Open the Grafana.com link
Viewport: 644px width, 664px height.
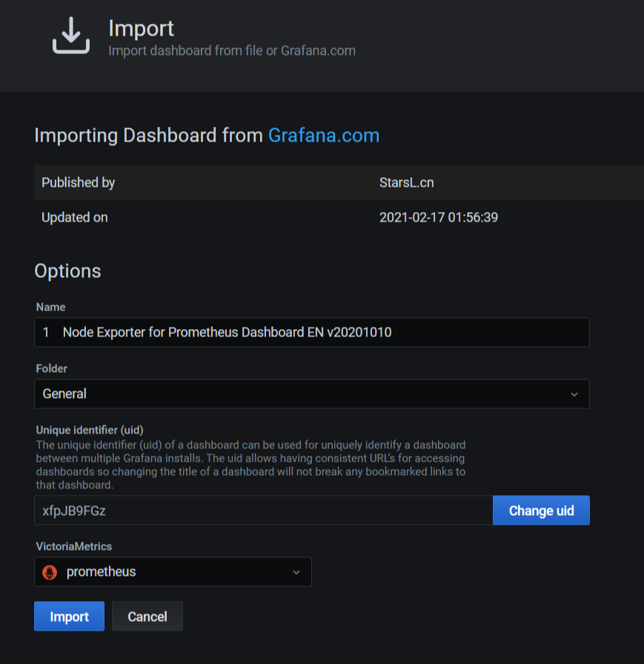pyautogui.click(x=324, y=136)
